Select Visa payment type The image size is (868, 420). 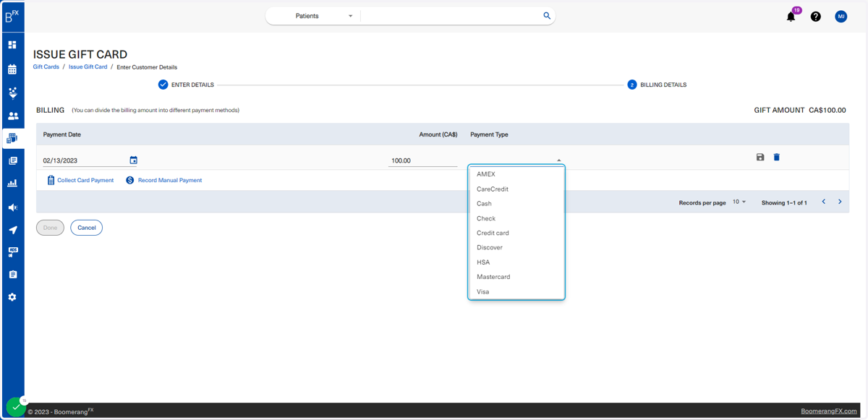[516, 291]
